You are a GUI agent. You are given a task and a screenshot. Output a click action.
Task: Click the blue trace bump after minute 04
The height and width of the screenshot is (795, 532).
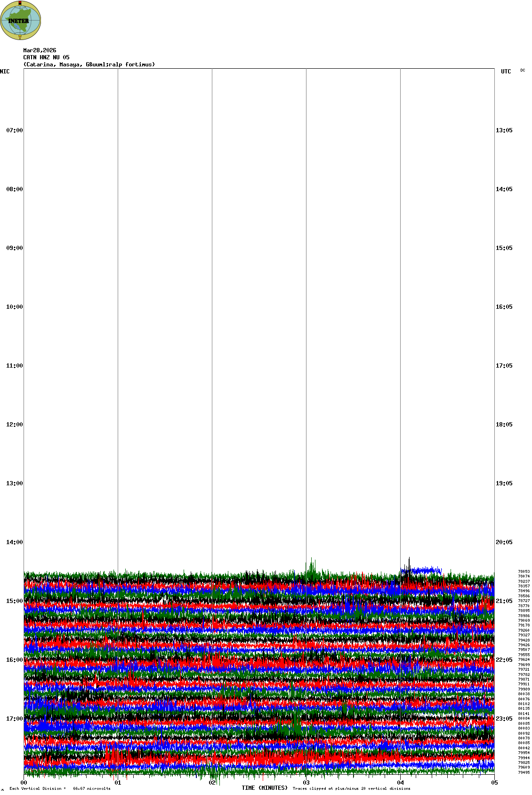pos(421,570)
